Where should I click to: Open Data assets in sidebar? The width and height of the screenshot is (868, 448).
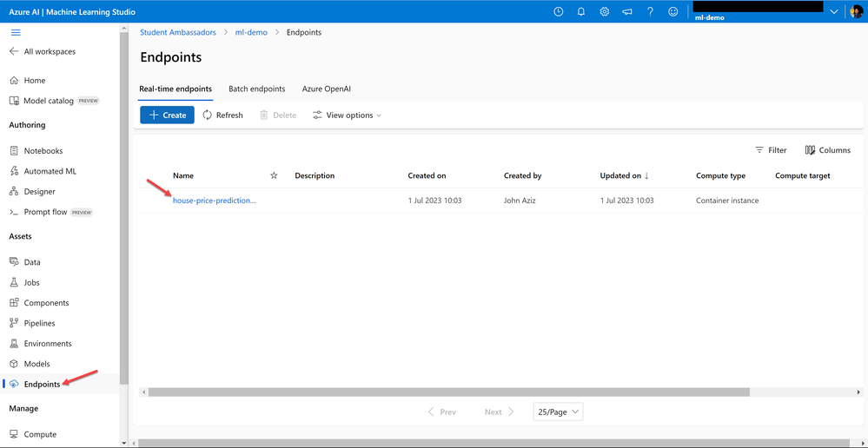point(25,262)
